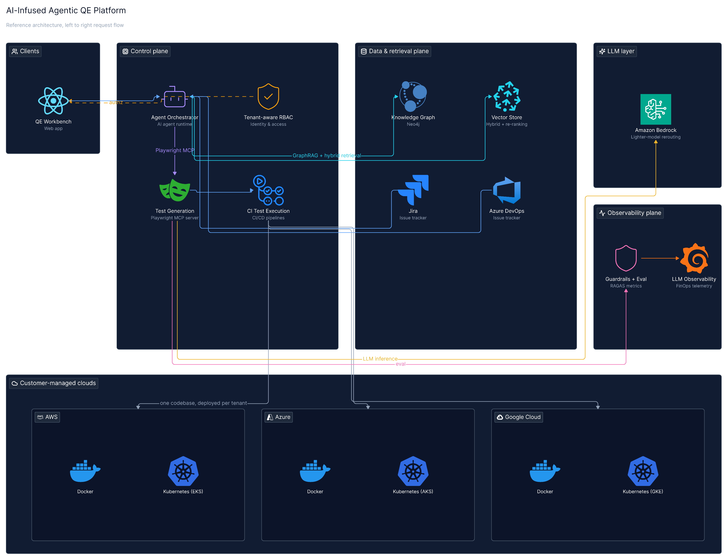This screenshot has height=560, width=728.
Task: Click the pink 'eval' edge label
Action: pyautogui.click(x=400, y=364)
